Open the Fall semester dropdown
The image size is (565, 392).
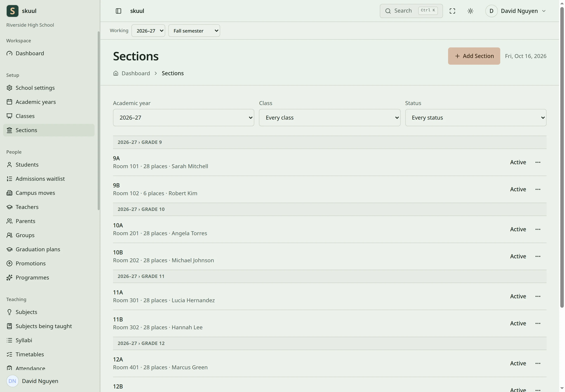194,31
